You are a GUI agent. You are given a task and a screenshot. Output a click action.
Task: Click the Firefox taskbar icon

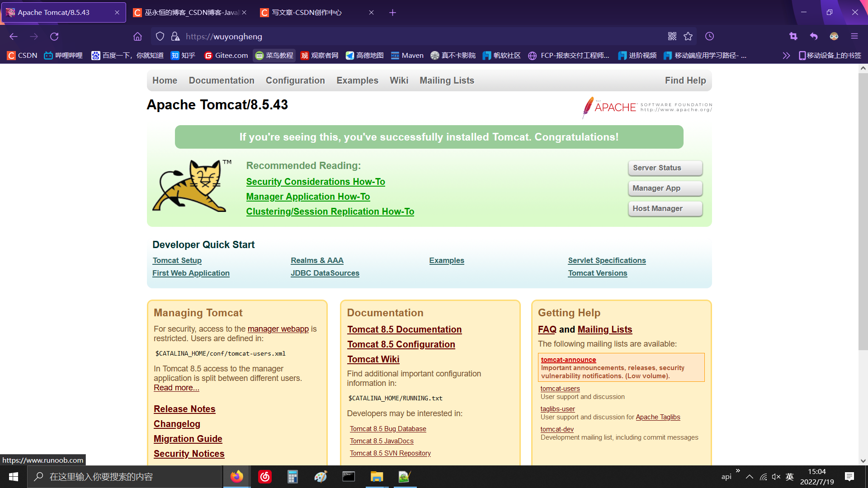pos(236,477)
